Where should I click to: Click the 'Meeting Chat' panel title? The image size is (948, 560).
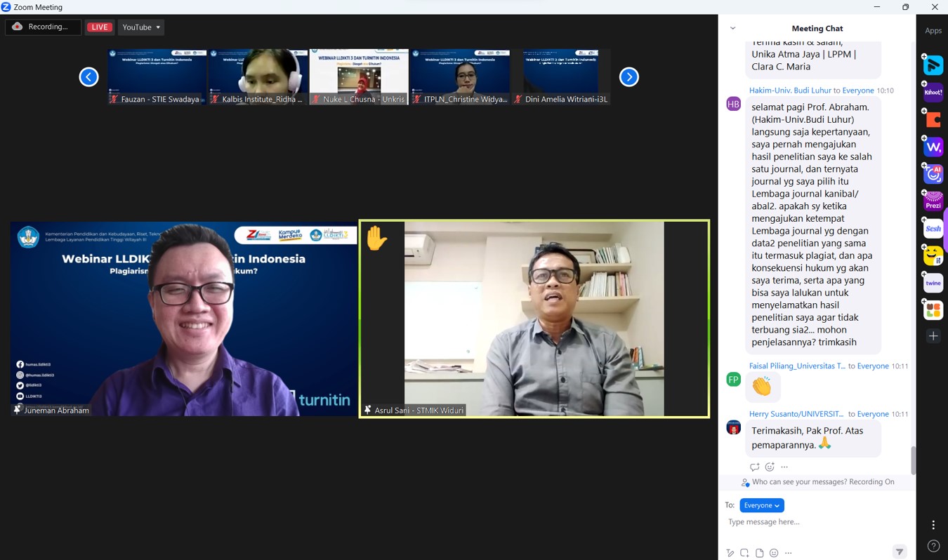tap(817, 29)
